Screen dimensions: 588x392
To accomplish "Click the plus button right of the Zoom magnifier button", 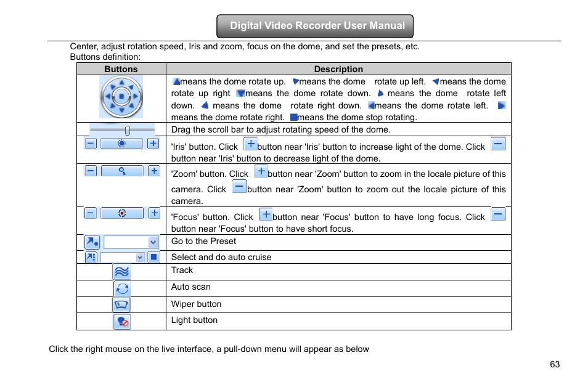I will (x=153, y=171).
